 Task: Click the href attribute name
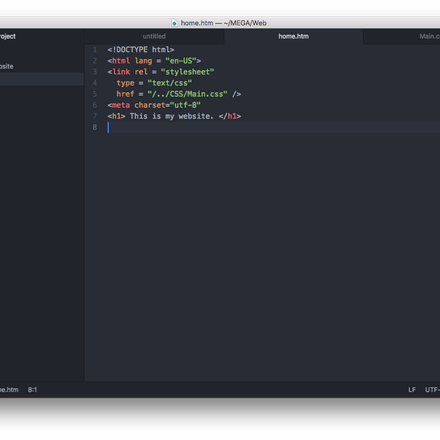[125, 94]
